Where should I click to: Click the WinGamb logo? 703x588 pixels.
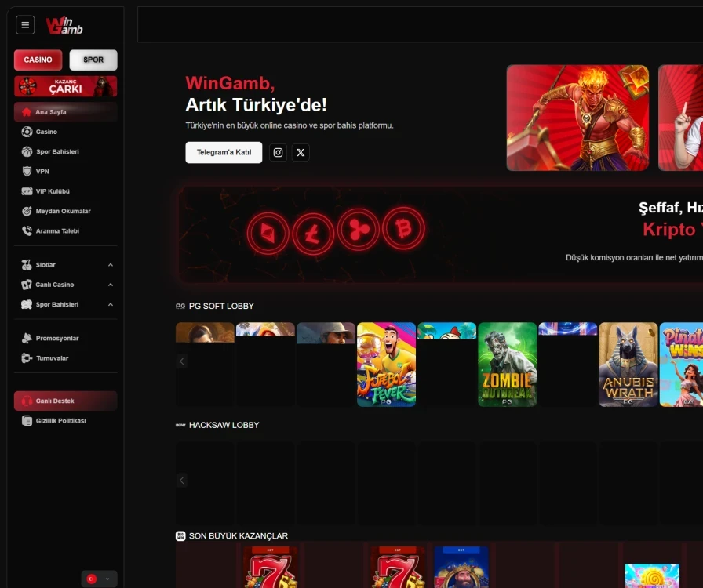(64, 26)
